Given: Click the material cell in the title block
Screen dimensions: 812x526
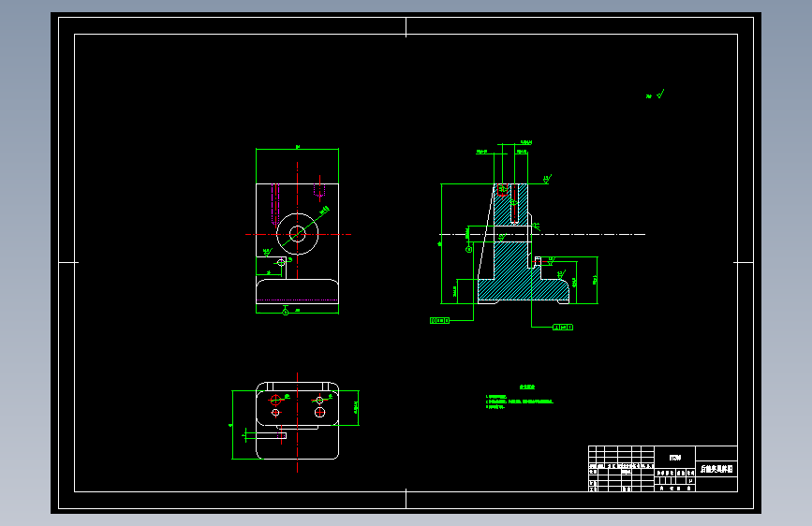Looking at the screenshot, I should point(674,458).
